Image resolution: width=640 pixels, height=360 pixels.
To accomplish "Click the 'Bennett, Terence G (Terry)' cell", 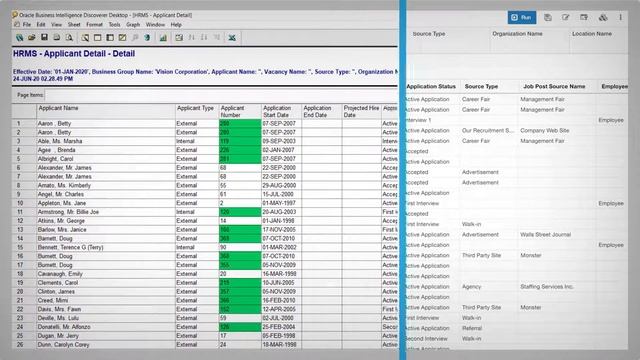I will click(x=106, y=247).
